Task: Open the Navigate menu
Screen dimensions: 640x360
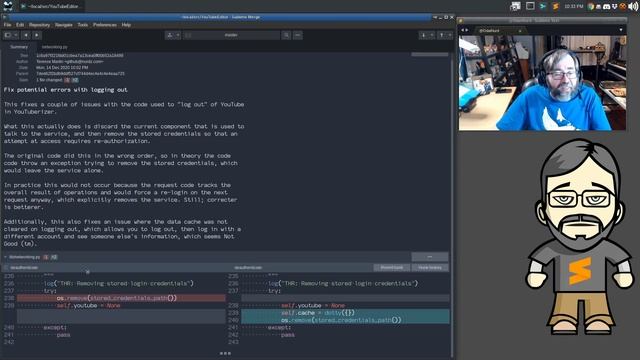Action: [x=64, y=25]
